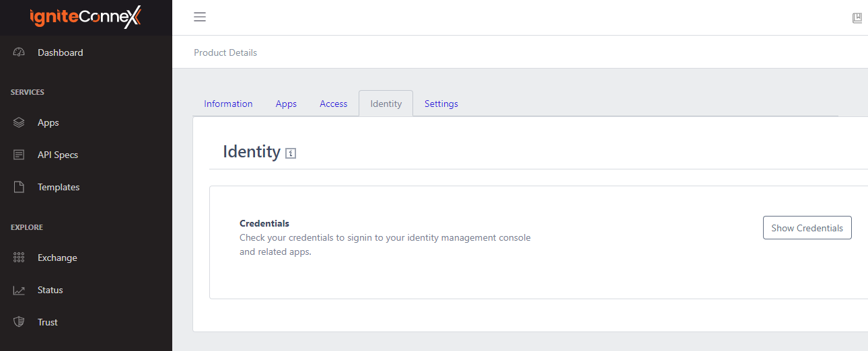Click the API Specs document icon
The height and width of the screenshot is (351, 868).
click(x=19, y=155)
